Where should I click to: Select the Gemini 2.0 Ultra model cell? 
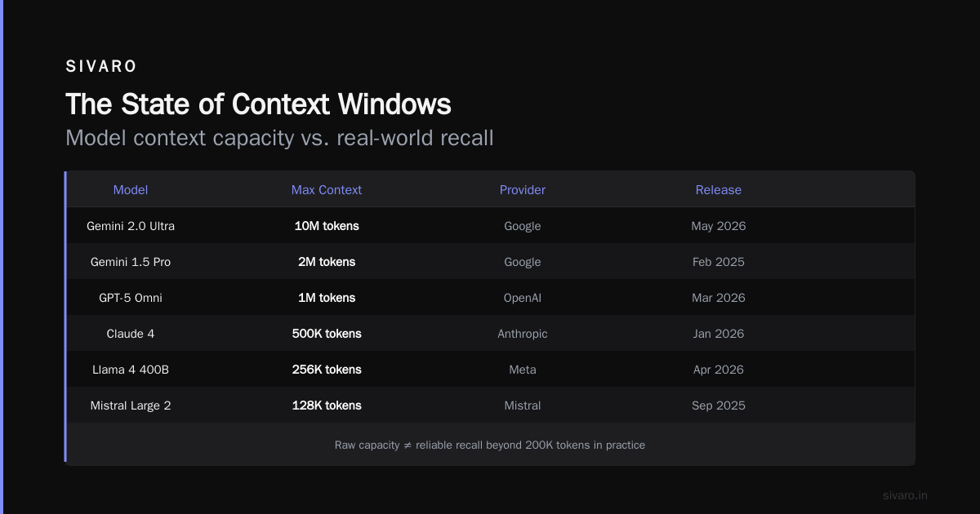[131, 226]
